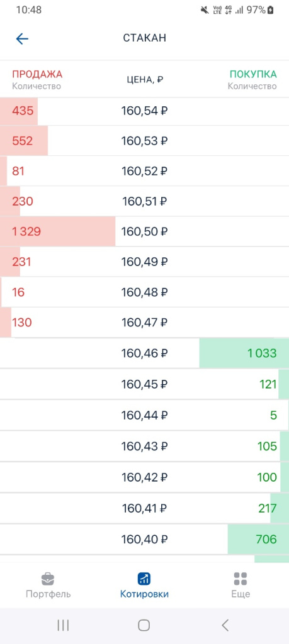Screen dimensions: 289x644
Task: Select the ПРОДАЖА column header
Action: [37, 74]
